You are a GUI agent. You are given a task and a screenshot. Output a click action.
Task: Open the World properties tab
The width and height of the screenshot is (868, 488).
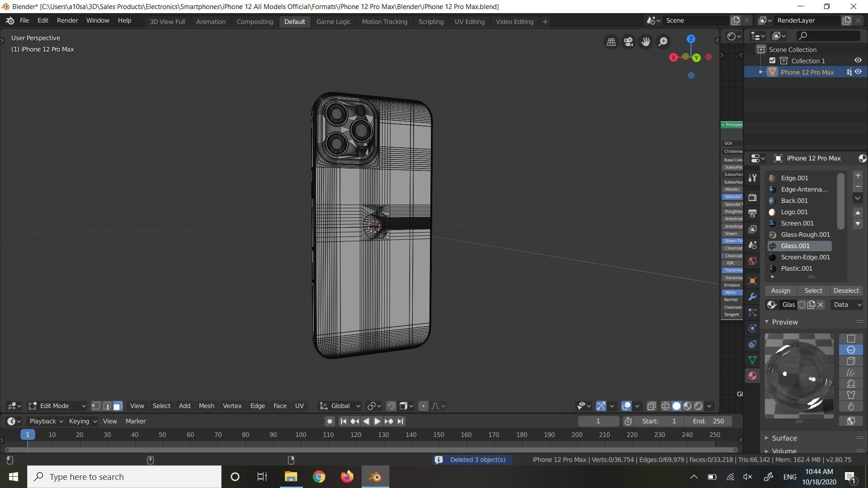[x=752, y=261]
